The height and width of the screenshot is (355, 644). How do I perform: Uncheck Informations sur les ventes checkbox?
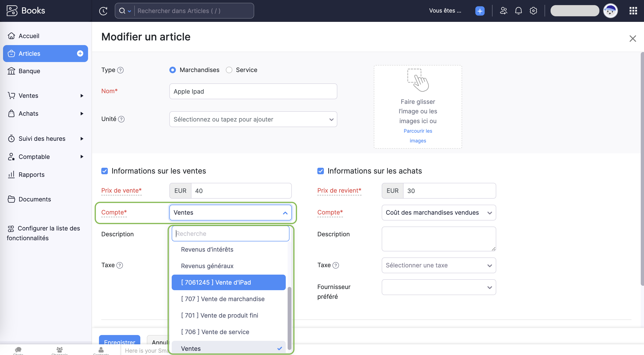click(x=105, y=171)
